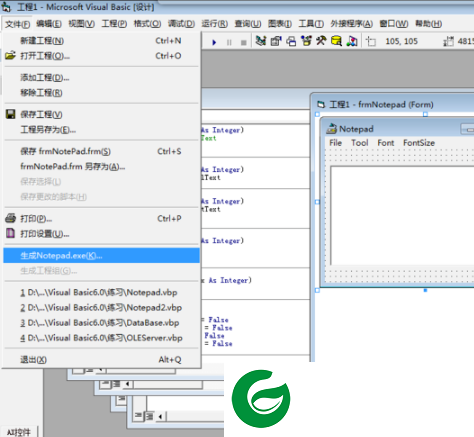The image size is (474, 437).
Task: Open the 外接程序(A) menu
Action: coord(351,24)
